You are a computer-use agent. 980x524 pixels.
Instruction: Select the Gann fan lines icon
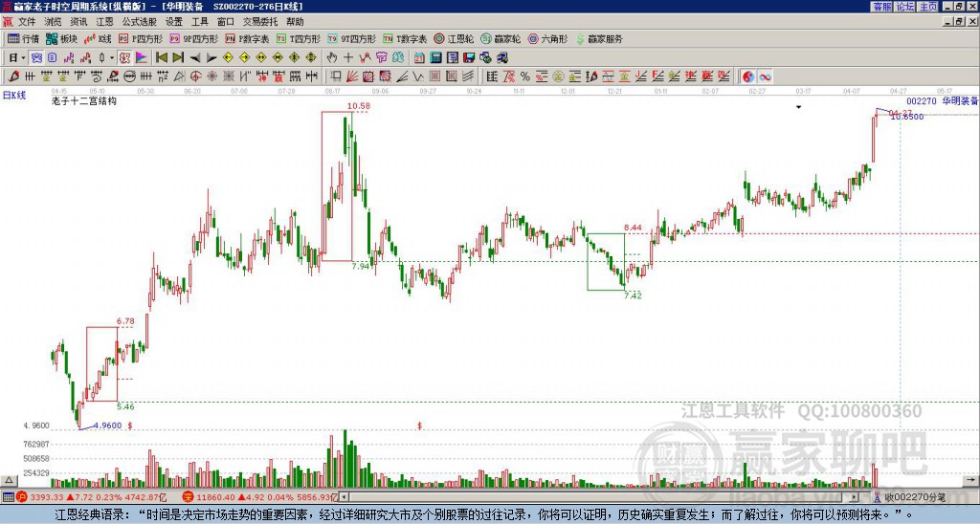point(352,76)
